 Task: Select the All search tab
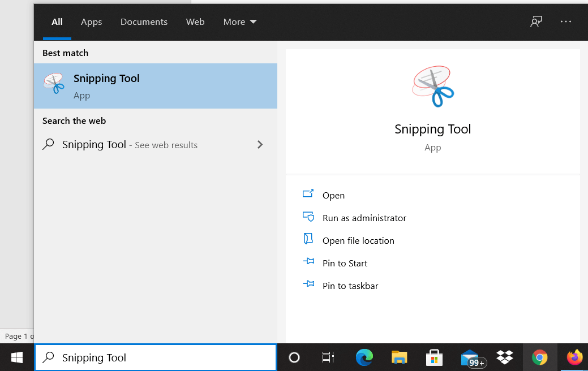coord(57,21)
